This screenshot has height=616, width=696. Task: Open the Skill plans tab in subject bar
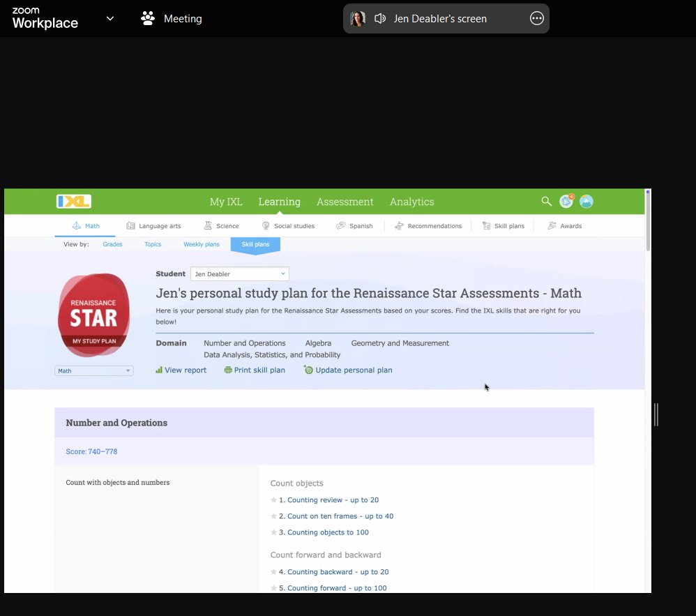503,225
